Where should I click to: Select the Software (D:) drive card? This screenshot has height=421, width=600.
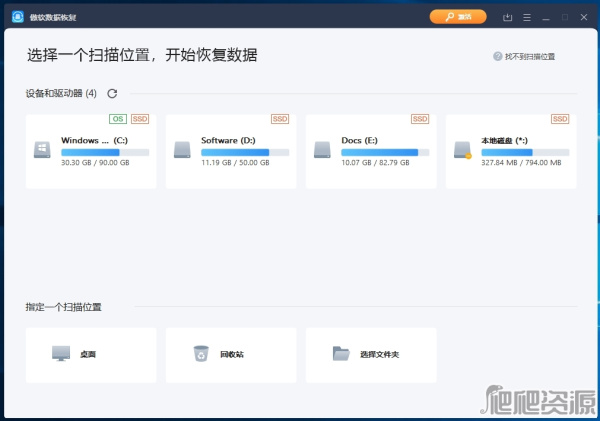click(231, 152)
